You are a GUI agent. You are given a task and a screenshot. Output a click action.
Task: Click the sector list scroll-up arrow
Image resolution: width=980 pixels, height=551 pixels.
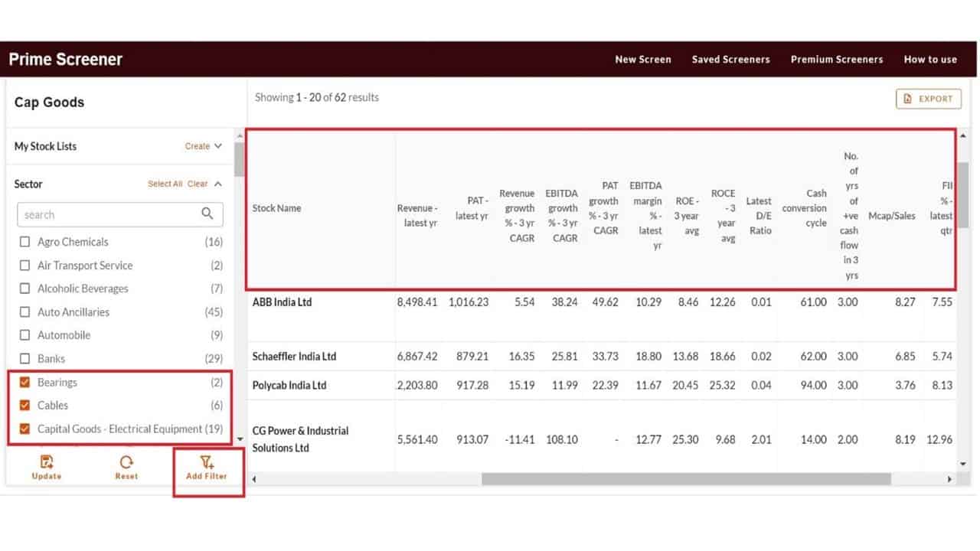tap(240, 137)
